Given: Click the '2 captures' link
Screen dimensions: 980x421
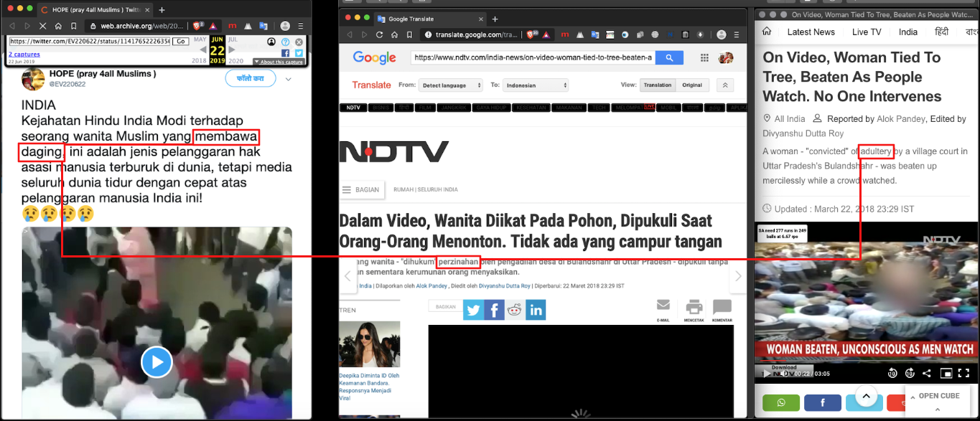Looking at the screenshot, I should (24, 55).
